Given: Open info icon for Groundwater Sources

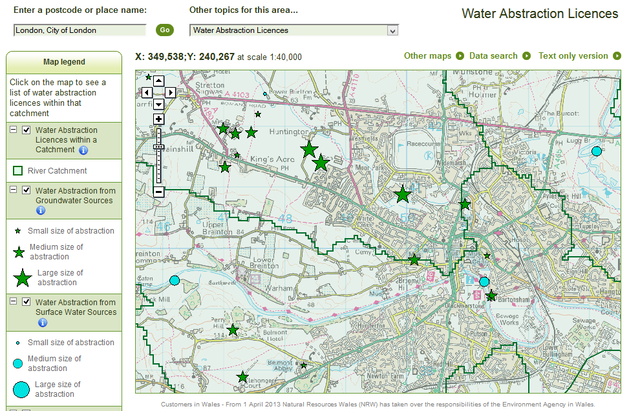Looking at the screenshot, I should pos(41,211).
